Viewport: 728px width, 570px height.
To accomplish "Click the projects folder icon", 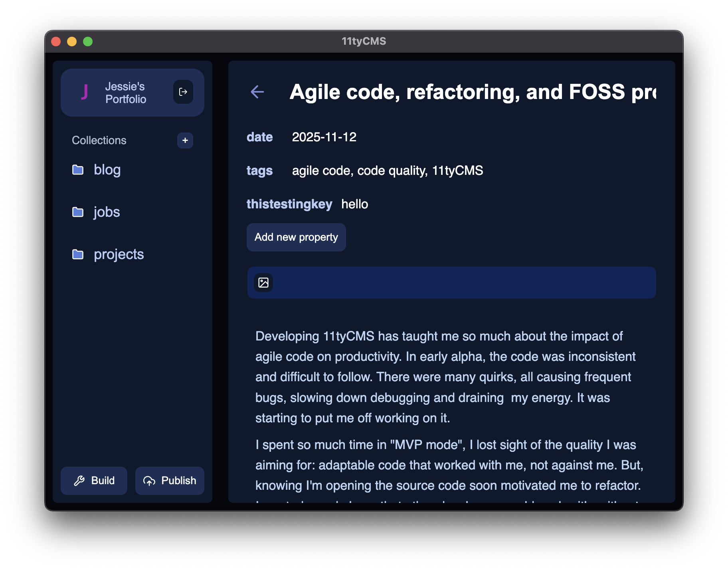I will point(78,255).
